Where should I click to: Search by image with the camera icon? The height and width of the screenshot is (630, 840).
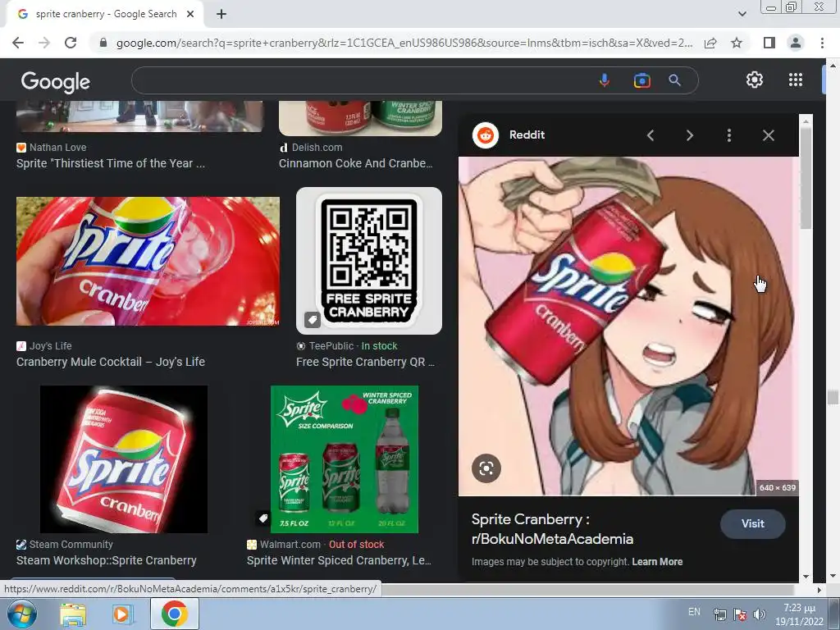[x=641, y=80]
